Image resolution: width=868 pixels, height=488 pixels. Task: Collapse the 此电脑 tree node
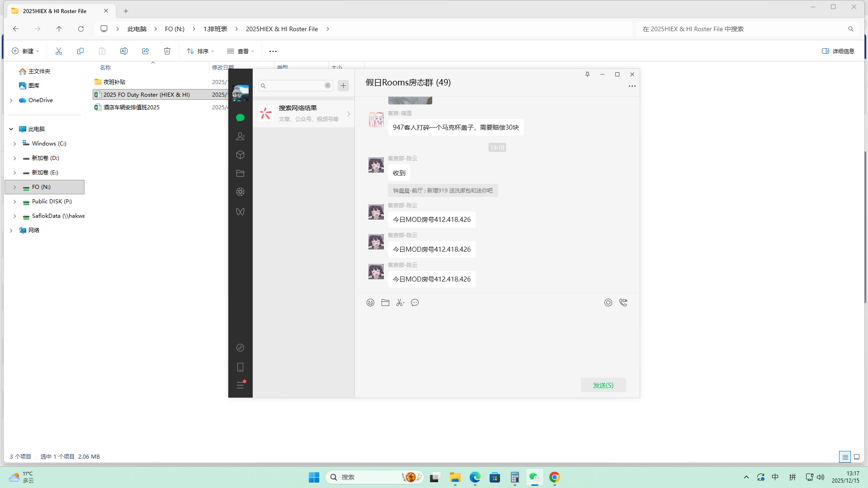point(11,129)
